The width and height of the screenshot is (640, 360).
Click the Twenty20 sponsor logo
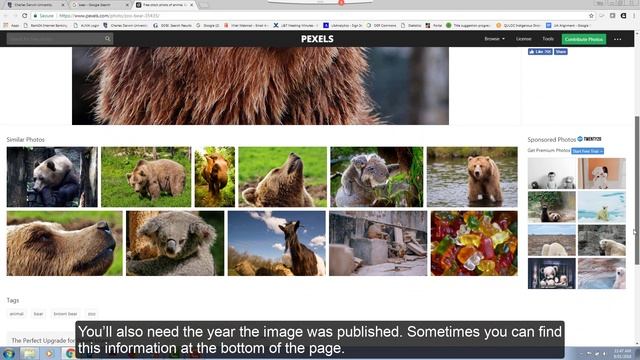[589, 139]
